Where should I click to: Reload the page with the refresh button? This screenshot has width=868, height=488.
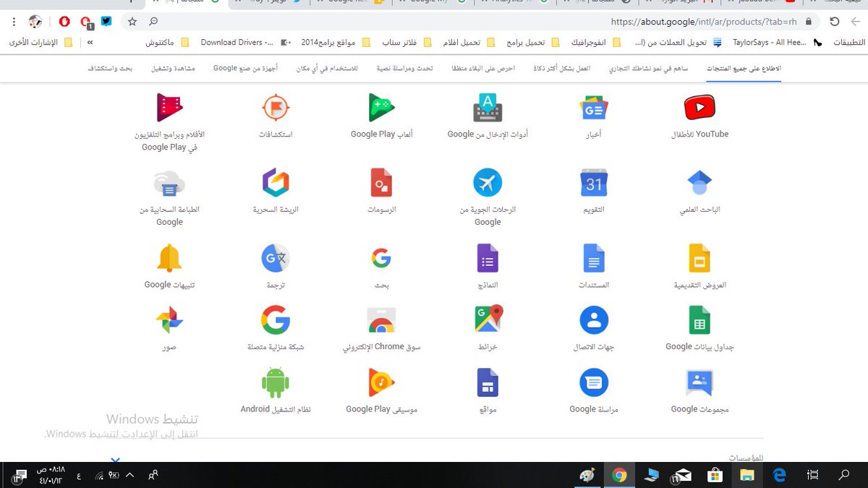coord(834,22)
